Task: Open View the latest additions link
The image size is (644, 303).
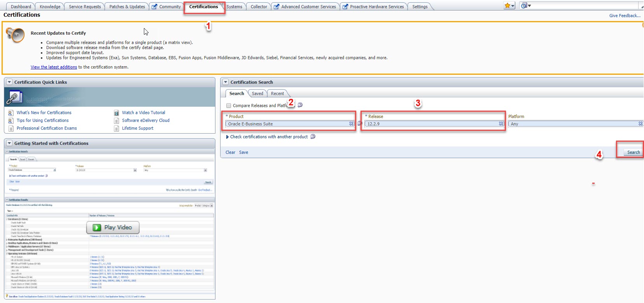Action: [x=54, y=67]
